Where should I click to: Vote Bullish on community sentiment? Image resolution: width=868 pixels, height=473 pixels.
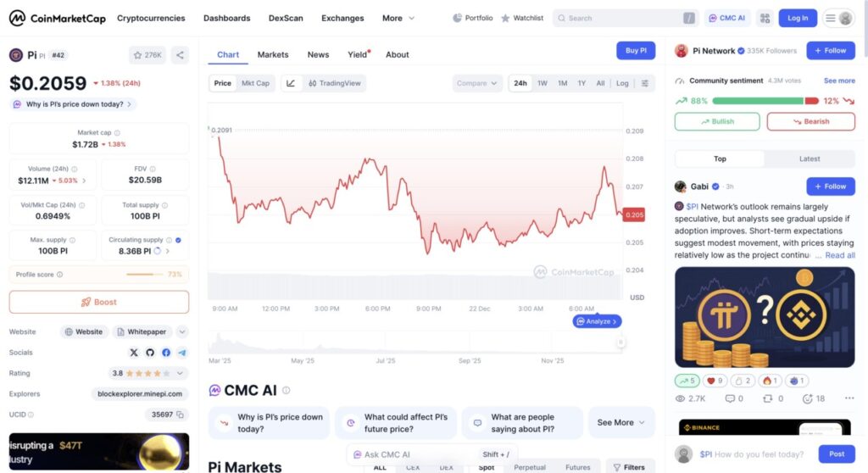click(x=717, y=121)
